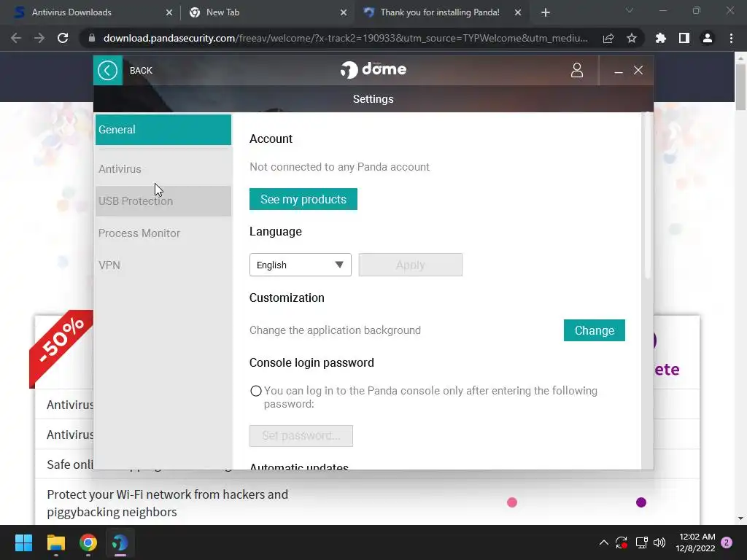
Task: Click 'Not connected to any Panda account' text
Action: [339, 167]
